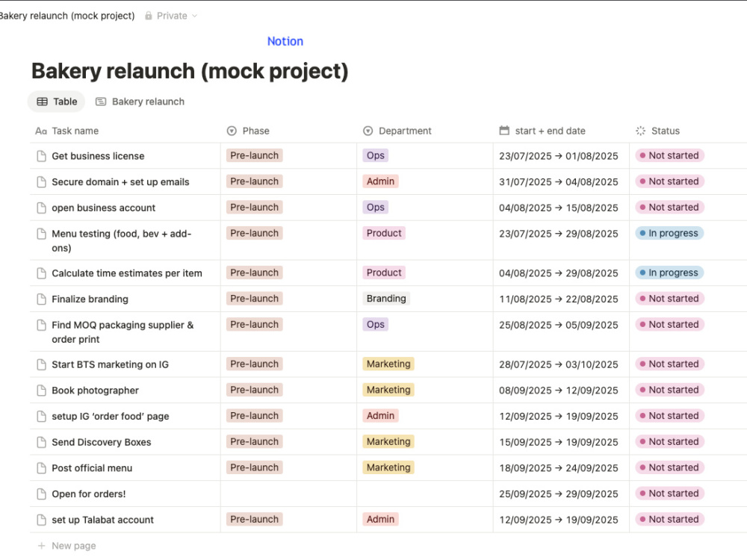Screen dimensions: 747x560
Task: Click page icon for set up Talabat account
Action: tap(41, 520)
